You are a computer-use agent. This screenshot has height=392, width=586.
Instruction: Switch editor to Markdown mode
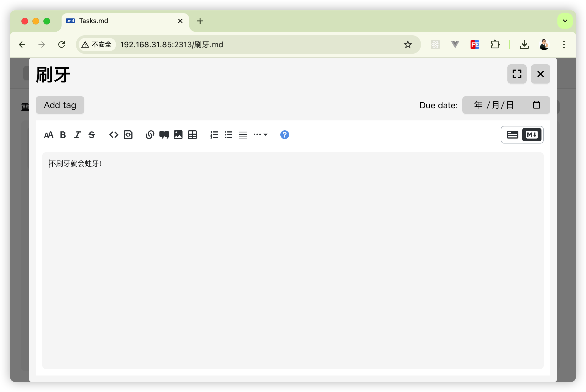(x=532, y=135)
